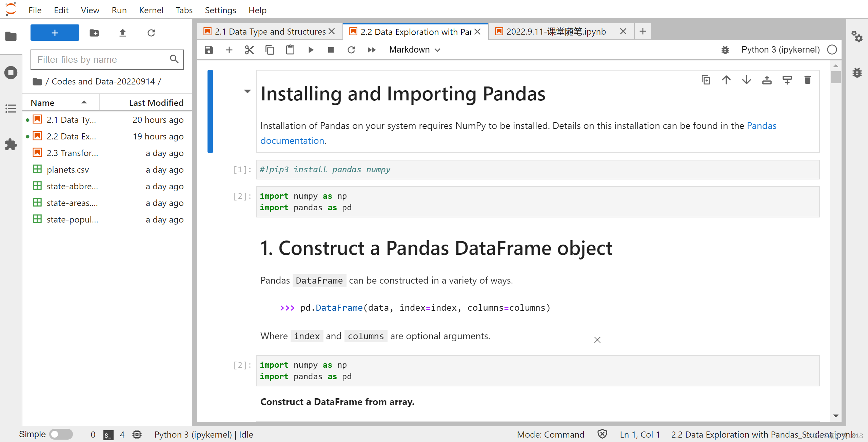The height and width of the screenshot is (442, 868).
Task: Click Codes and Data-20220914 breadcrumb folder
Action: (x=103, y=81)
